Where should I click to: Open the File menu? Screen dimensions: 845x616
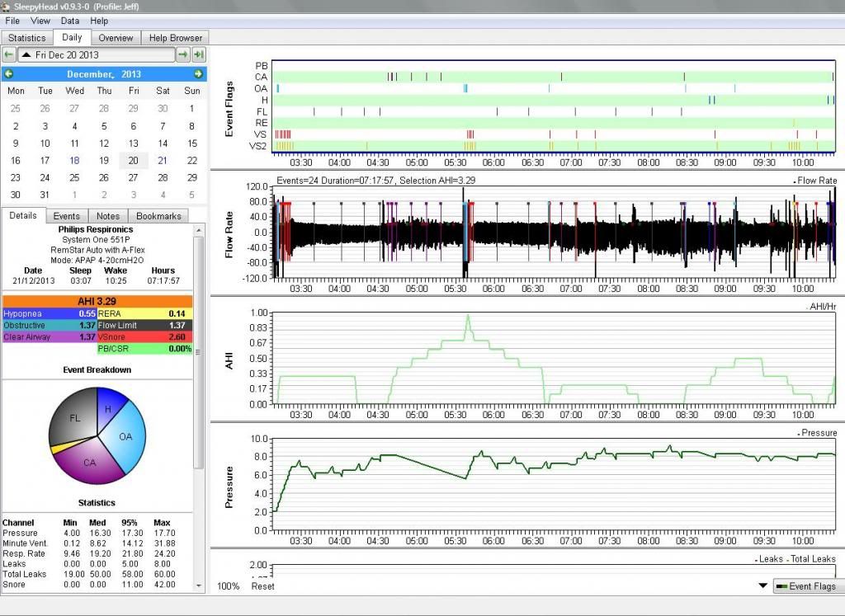click(x=12, y=21)
